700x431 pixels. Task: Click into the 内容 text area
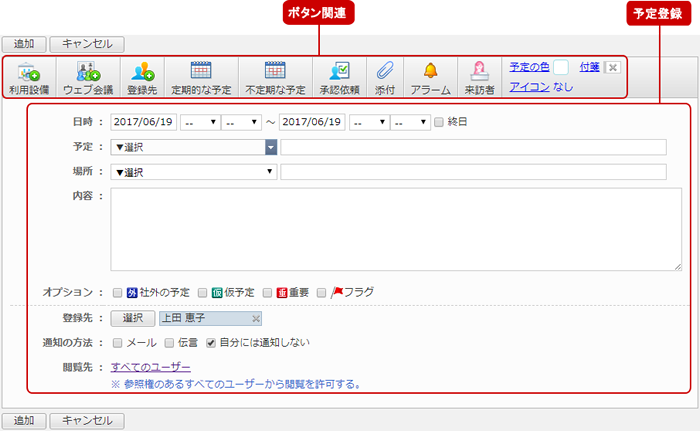396,229
